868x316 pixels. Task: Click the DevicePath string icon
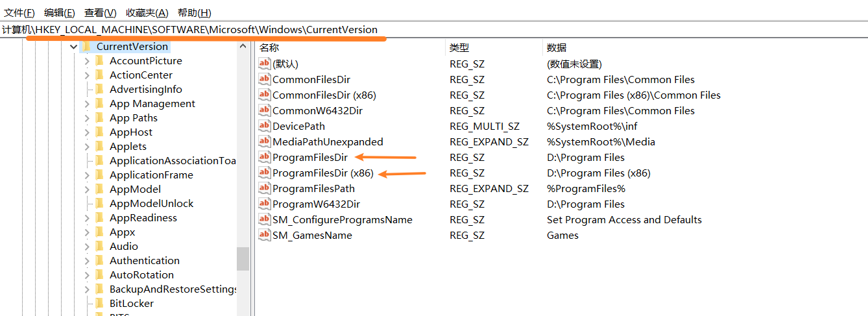coord(264,126)
